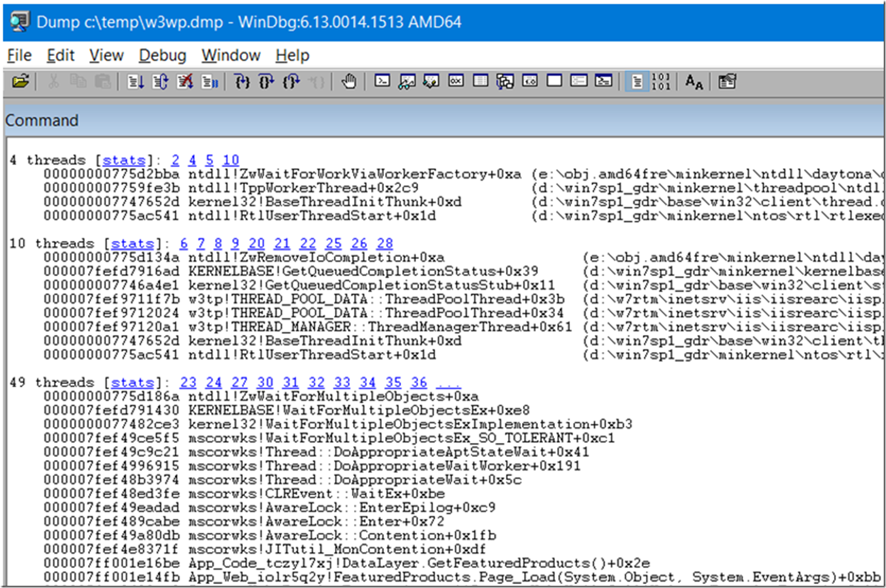Open the Command Browser window icon

[604, 82]
